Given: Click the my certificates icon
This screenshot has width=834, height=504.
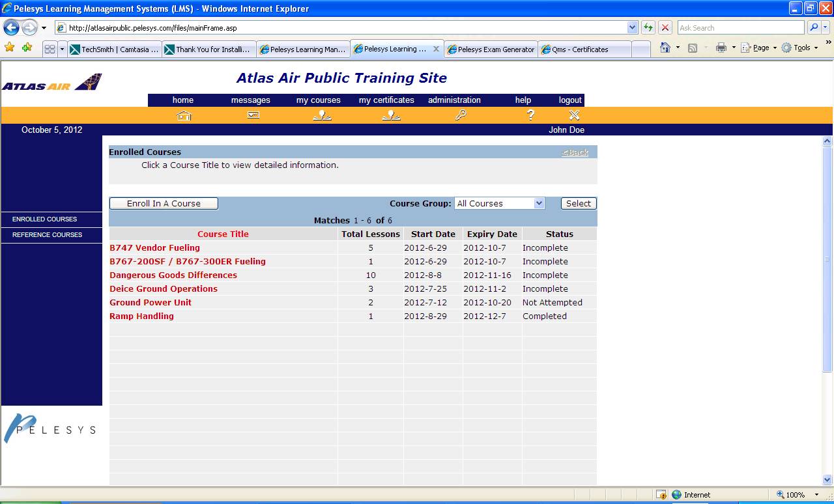Looking at the screenshot, I should (391, 115).
